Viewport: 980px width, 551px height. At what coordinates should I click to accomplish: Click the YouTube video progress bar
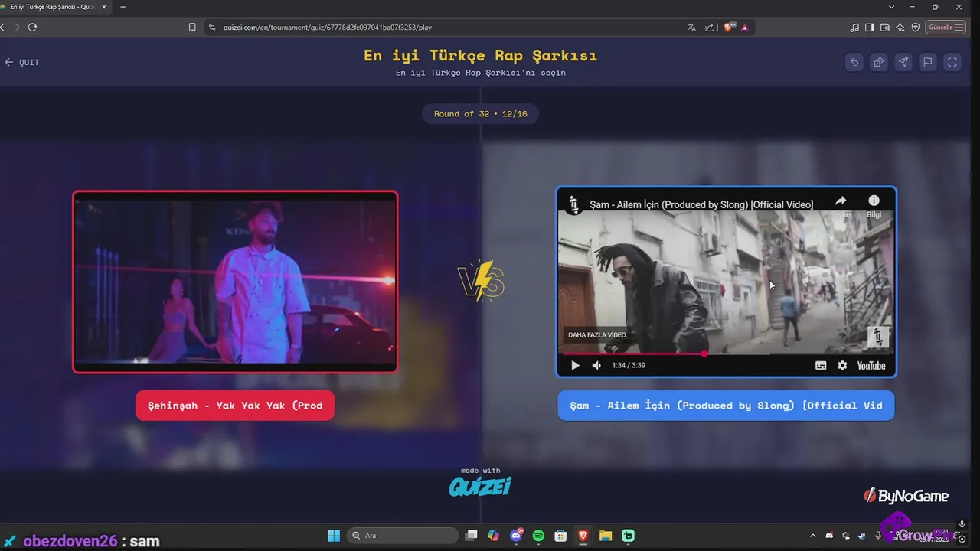[726, 354]
